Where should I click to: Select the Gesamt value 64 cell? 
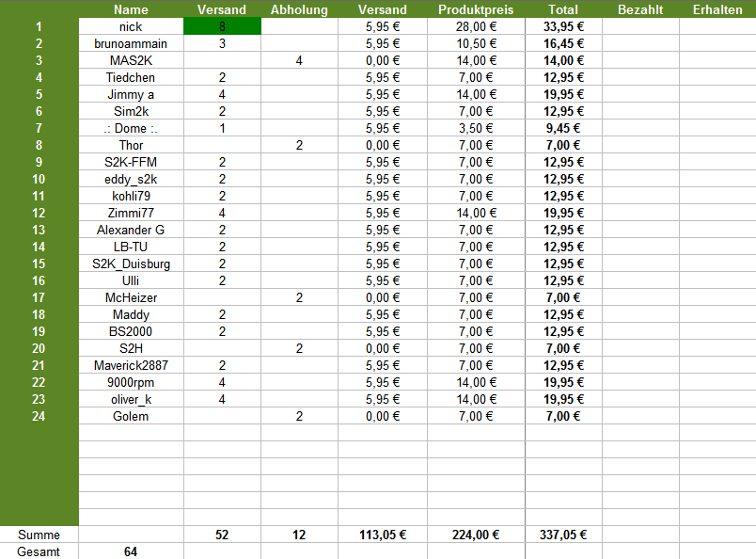(131, 551)
